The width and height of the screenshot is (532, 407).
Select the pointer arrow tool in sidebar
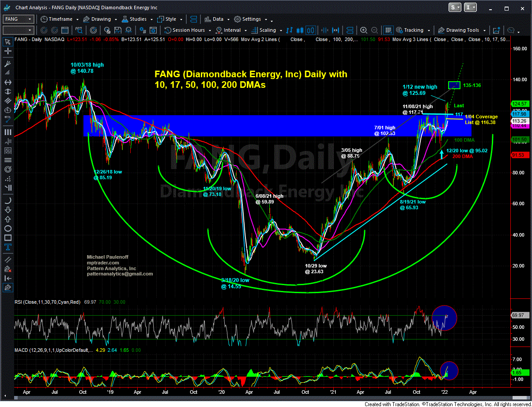pos(7,41)
